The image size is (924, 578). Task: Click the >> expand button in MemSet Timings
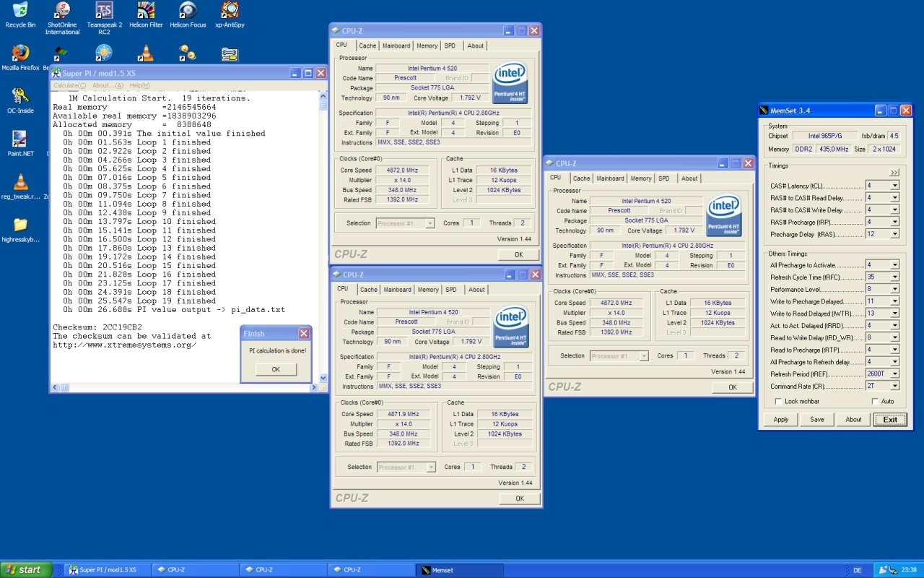[x=894, y=173]
